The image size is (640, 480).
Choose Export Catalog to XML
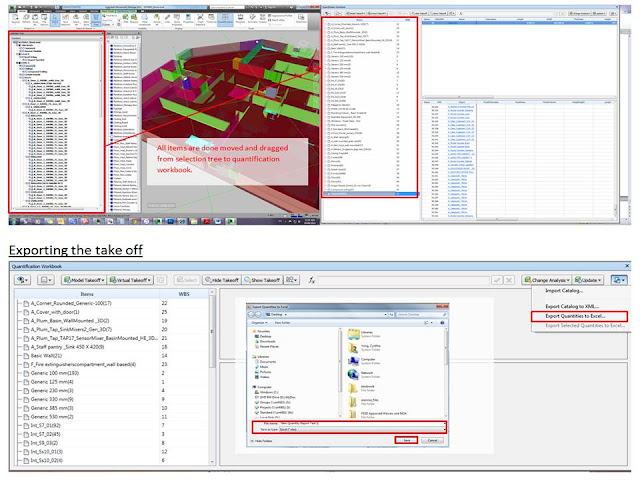click(x=572, y=306)
